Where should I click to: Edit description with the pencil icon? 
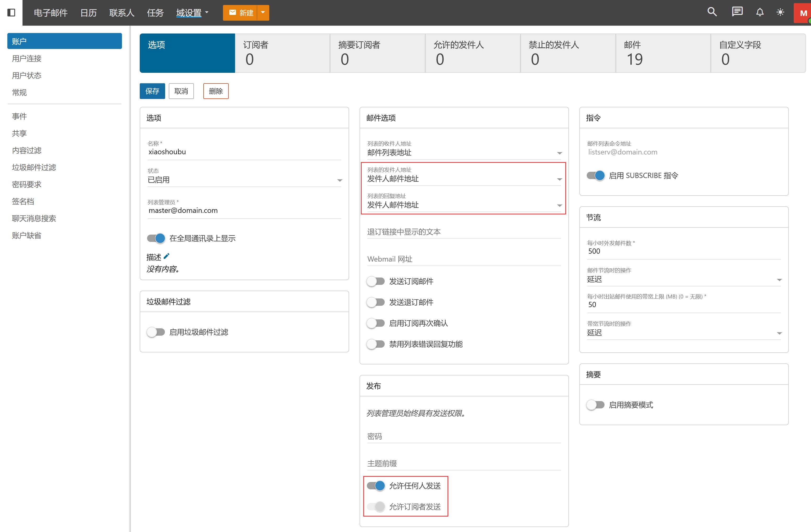click(167, 256)
